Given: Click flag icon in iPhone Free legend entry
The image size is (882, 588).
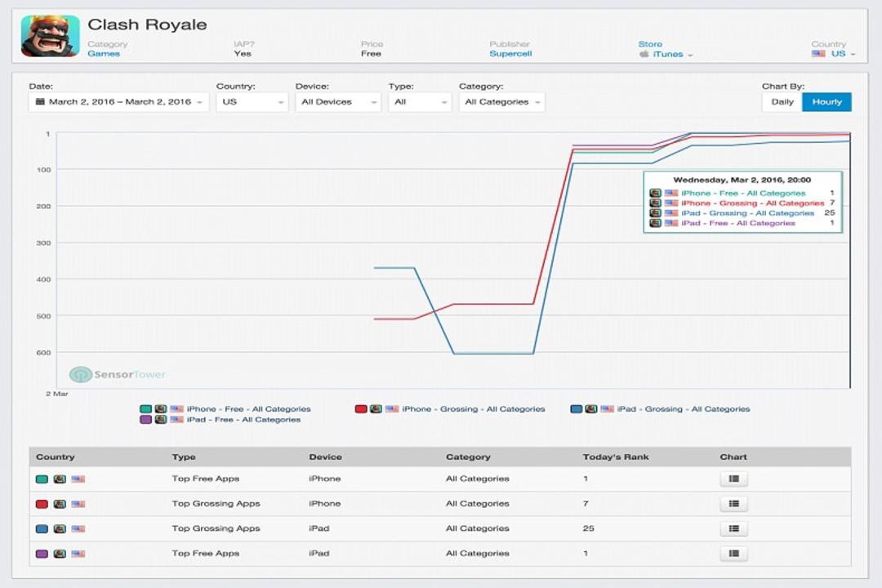Looking at the screenshot, I should (176, 409).
